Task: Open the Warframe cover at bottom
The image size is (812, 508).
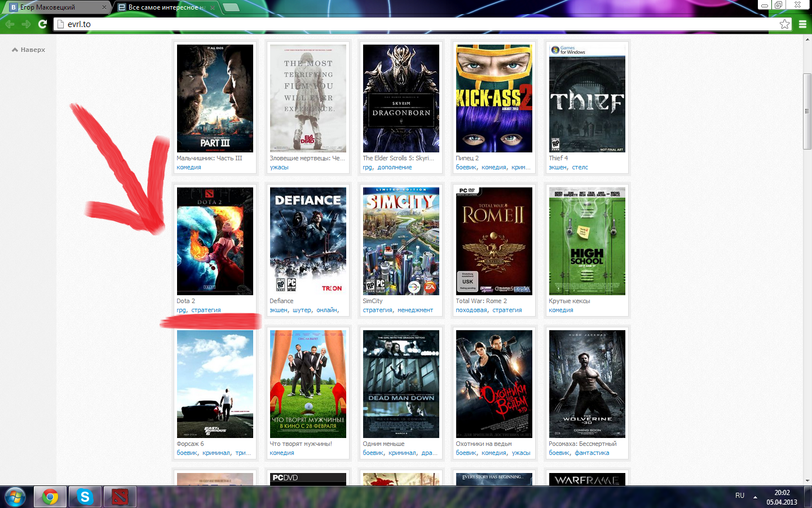Action: pos(587,479)
